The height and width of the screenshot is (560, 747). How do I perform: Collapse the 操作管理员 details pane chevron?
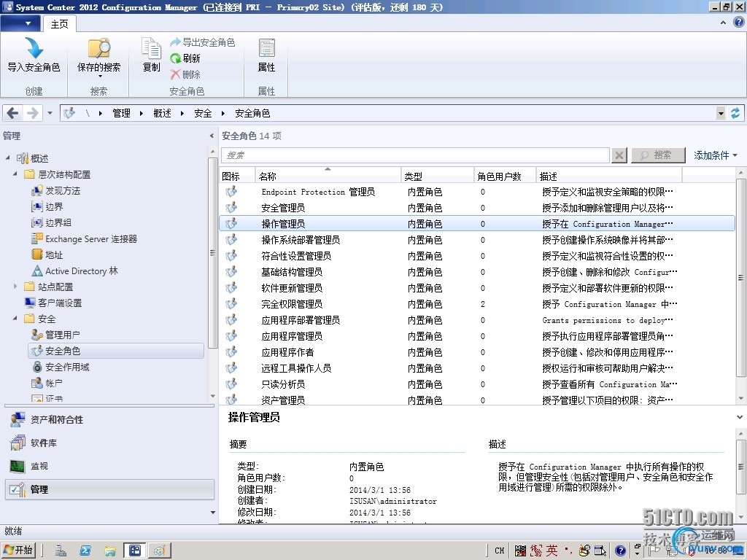tap(740, 417)
